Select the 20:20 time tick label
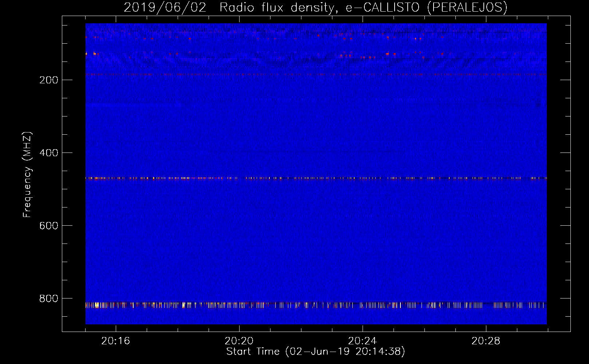Image resolution: width=589 pixels, height=364 pixels. 239,341
